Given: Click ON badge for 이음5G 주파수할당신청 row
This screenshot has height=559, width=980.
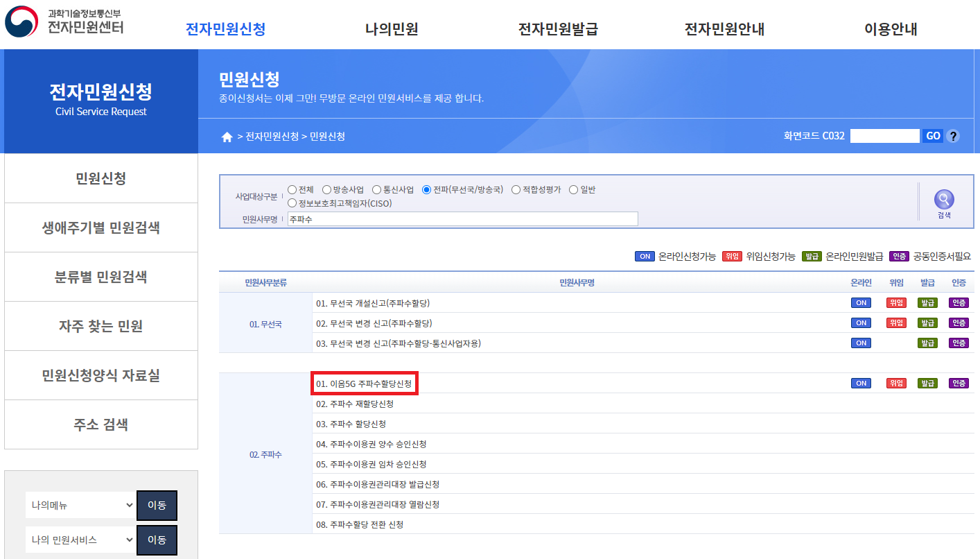Looking at the screenshot, I should pyautogui.click(x=861, y=384).
